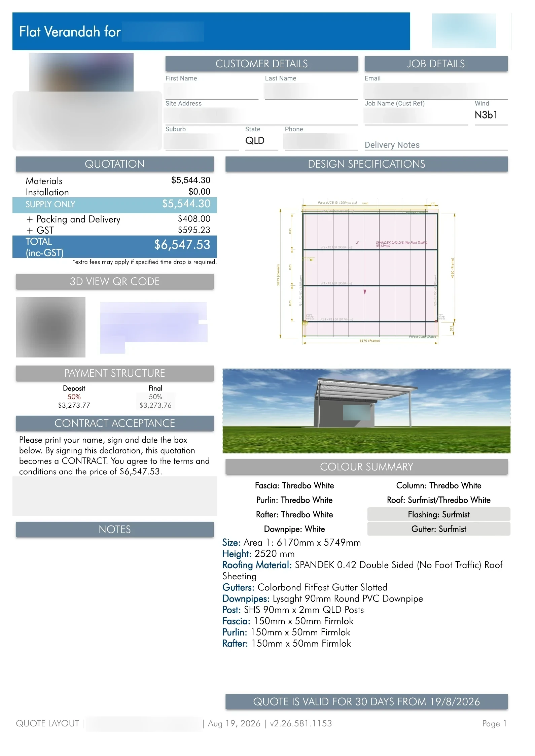This screenshot has height=756, width=535.
Task: Click the Materials amount in the quotation
Action: 191,180
